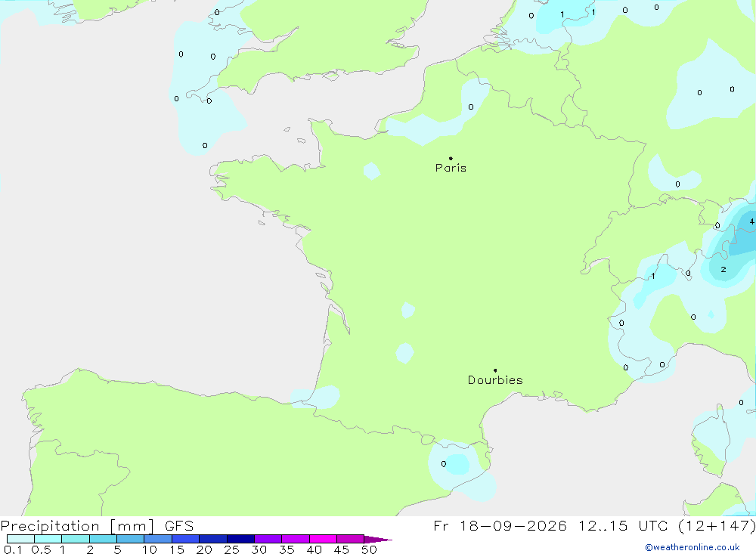Choose the 20 mm dark blue swatch

tap(212, 539)
